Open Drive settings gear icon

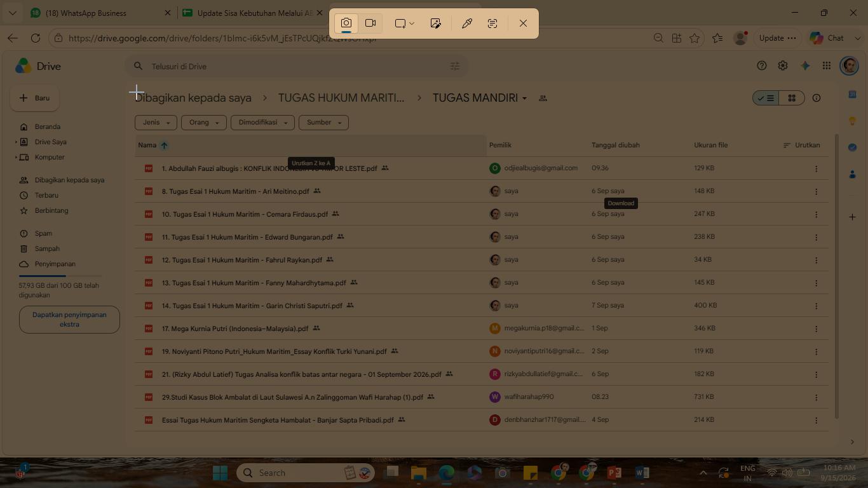(783, 66)
